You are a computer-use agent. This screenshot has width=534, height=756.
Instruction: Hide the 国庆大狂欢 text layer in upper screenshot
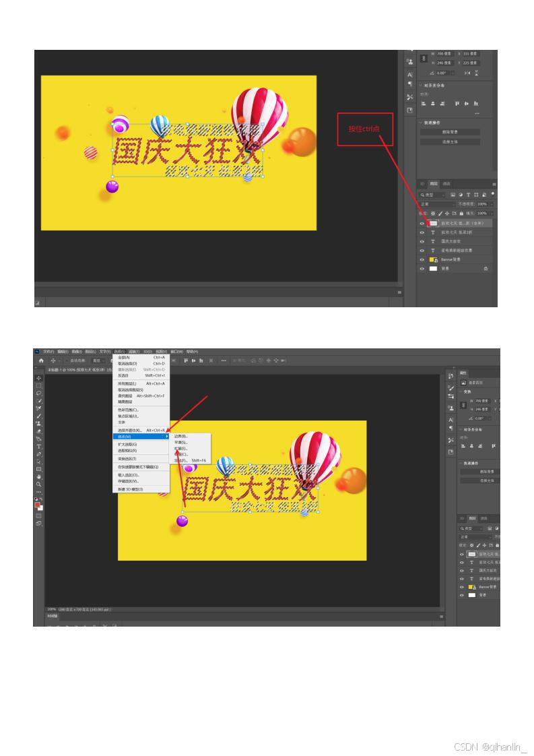click(x=422, y=241)
